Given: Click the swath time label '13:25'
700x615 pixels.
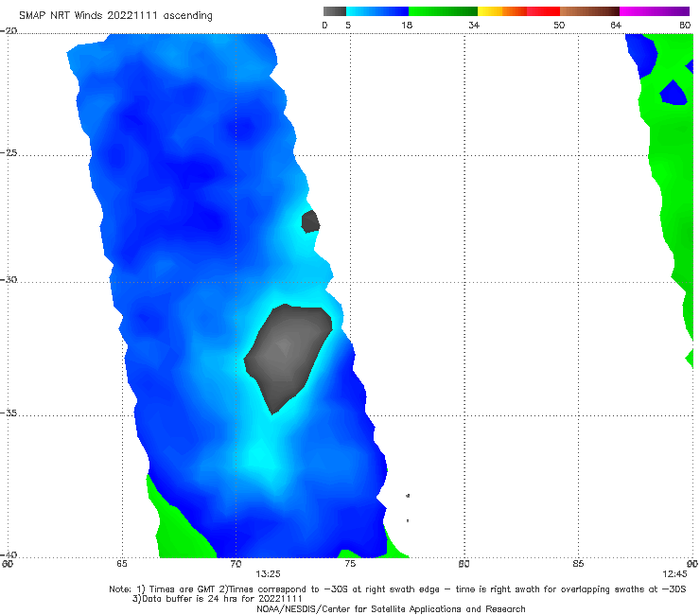Looking at the screenshot, I should tap(268, 574).
